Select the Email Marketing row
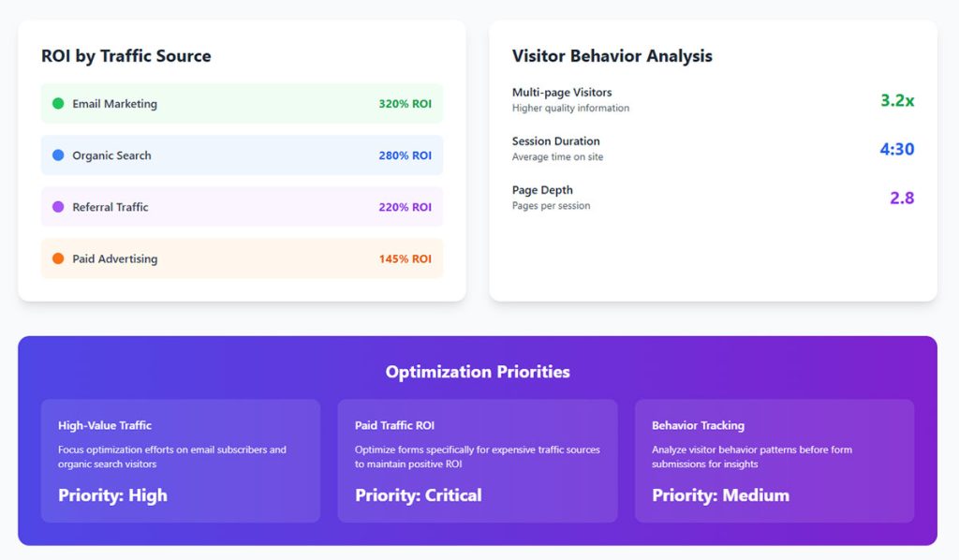Viewport: 959px width, 560px height. click(242, 103)
